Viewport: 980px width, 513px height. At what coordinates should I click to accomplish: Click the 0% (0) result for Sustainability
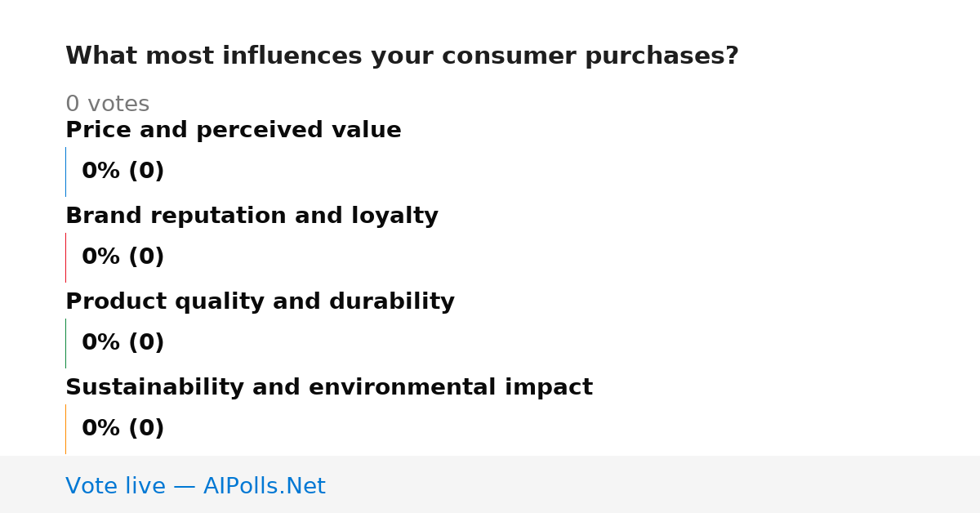pyautogui.click(x=122, y=429)
